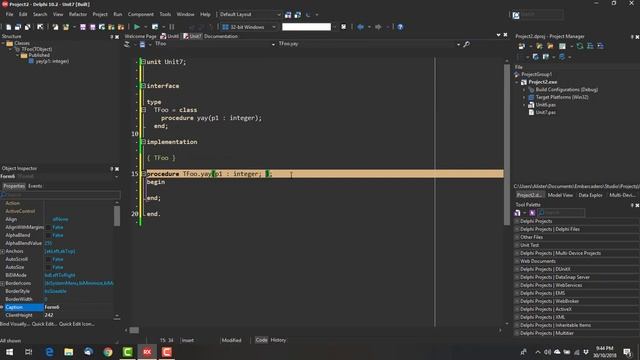640x360 pixels.
Task: Expand Target Platforms (Win32) node
Action: [524, 98]
